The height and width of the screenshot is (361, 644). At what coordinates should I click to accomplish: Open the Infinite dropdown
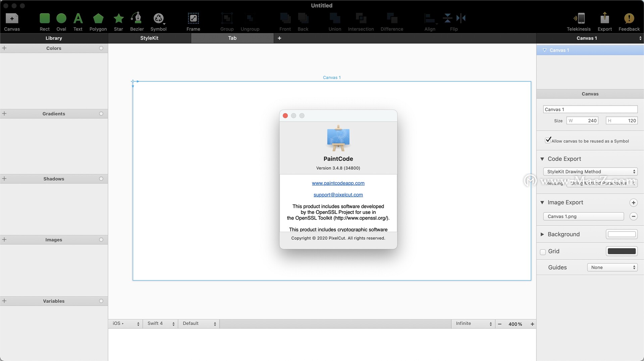point(473,323)
